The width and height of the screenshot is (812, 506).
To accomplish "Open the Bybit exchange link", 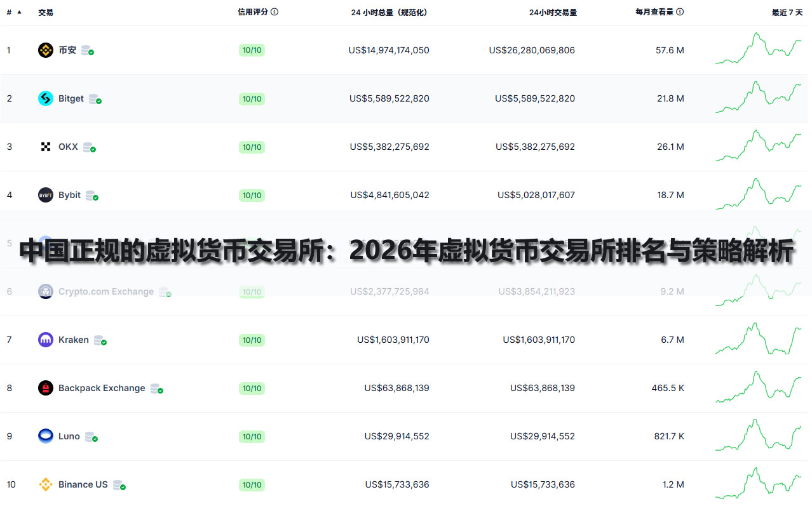I will point(69,195).
